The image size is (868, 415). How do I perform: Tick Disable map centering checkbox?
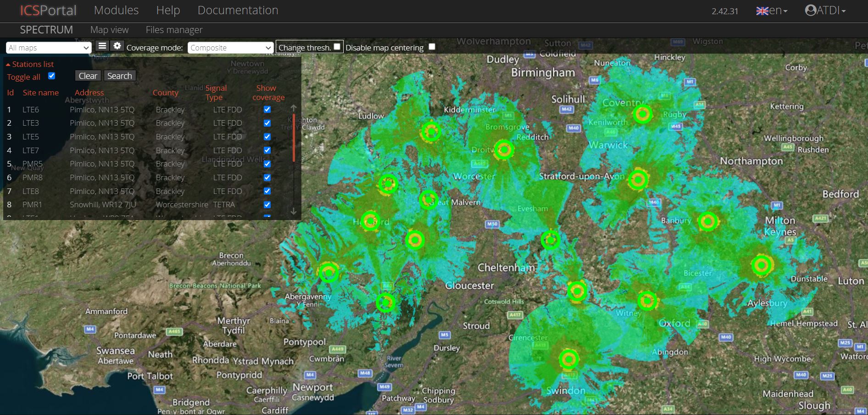coord(432,47)
